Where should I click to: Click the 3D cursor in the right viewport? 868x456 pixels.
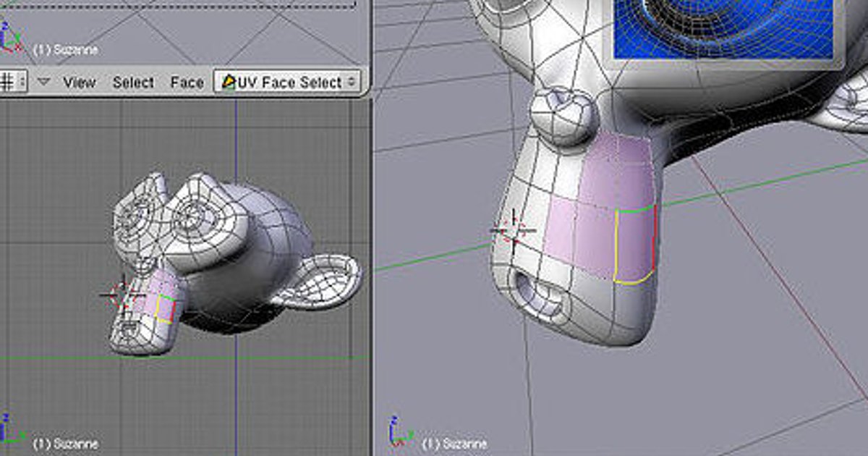point(514,230)
